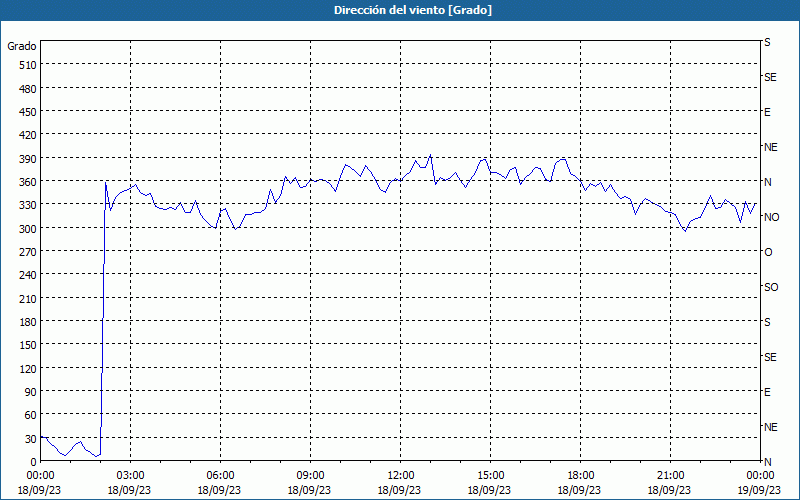800x500 pixels.
Task: Select the 300 degree axis label
Action: coord(28,228)
